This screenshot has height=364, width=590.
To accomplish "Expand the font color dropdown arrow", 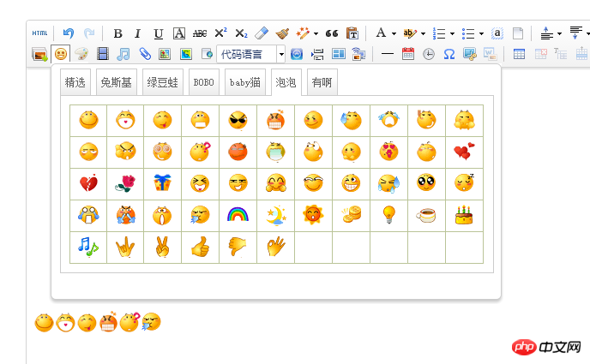I will [x=394, y=34].
